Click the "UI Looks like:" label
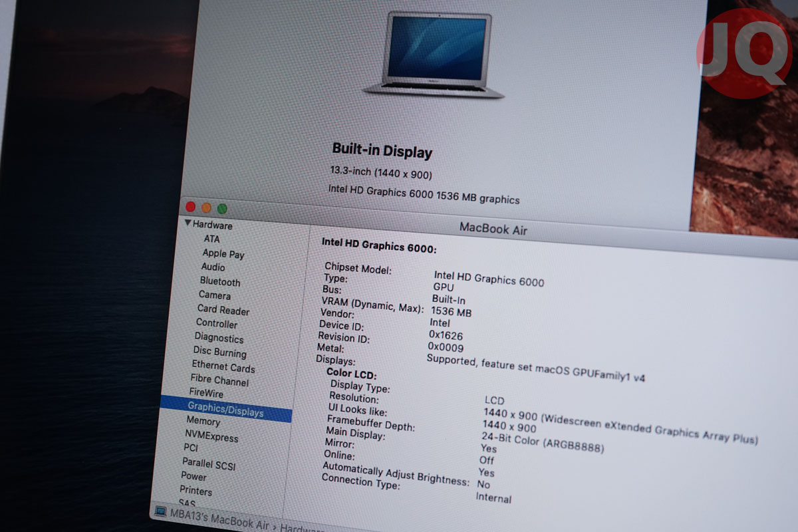 coord(358,410)
